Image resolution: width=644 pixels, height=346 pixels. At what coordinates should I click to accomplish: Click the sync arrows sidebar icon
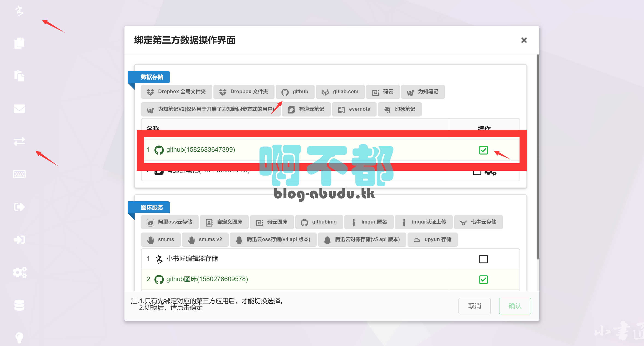(19, 141)
